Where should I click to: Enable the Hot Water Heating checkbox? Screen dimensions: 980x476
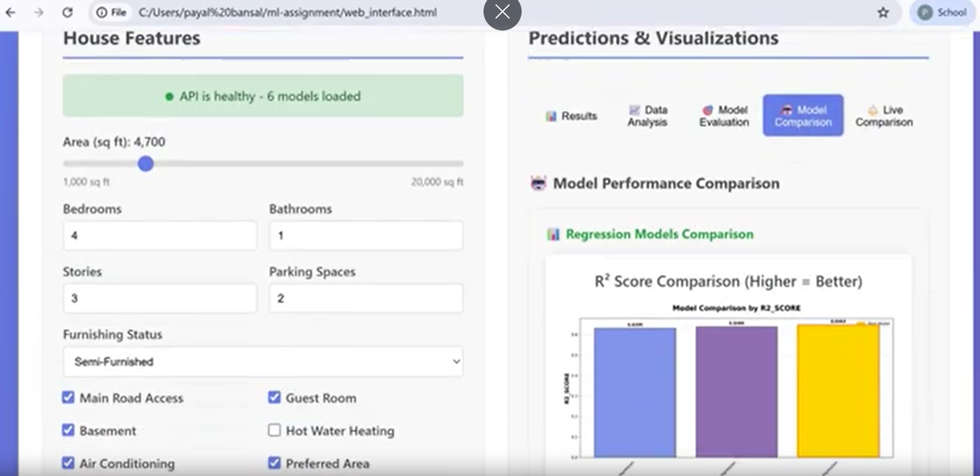coord(274,430)
